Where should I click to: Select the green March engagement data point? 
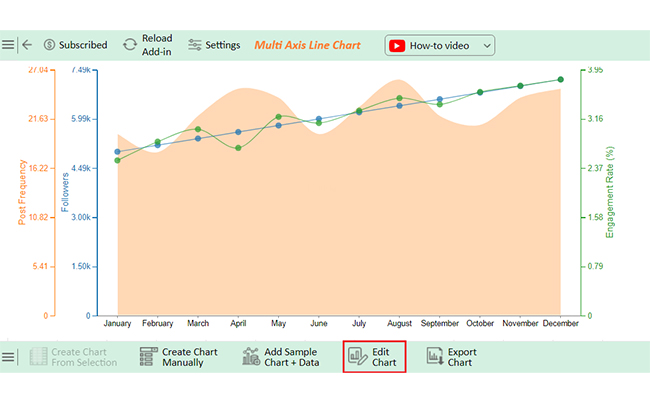coord(198,129)
